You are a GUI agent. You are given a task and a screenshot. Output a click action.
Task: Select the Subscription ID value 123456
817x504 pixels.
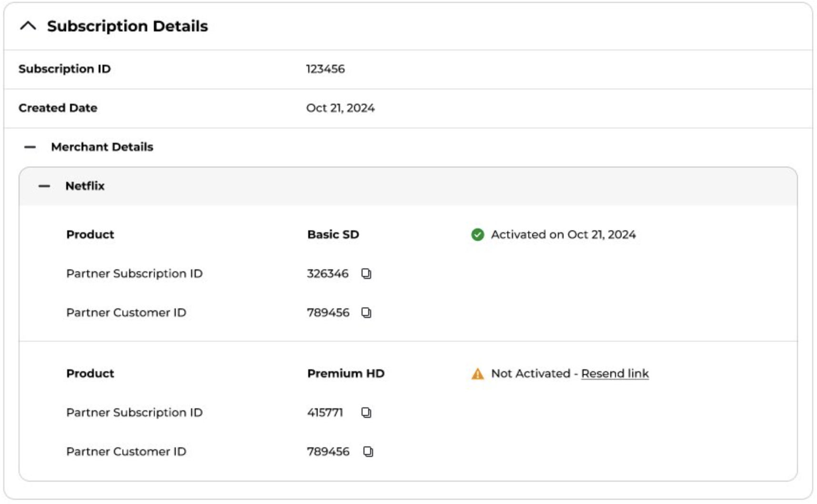[325, 69]
